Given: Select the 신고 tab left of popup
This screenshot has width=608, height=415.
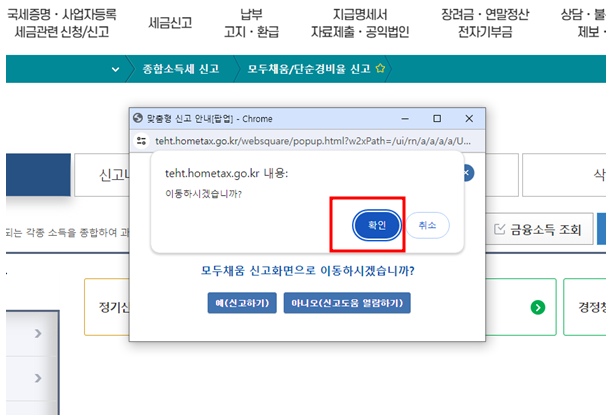Looking at the screenshot, I should pos(102,175).
